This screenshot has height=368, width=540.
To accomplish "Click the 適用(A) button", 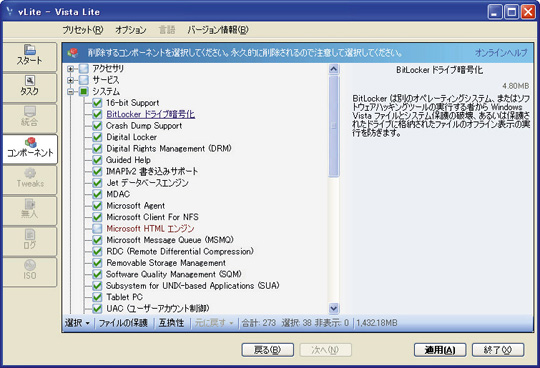I will point(440,350).
